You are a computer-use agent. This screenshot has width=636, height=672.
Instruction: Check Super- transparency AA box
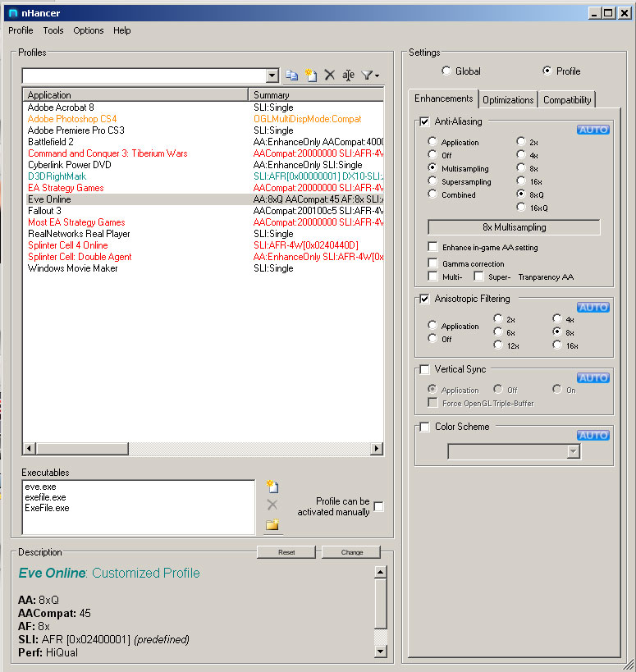pos(478,276)
